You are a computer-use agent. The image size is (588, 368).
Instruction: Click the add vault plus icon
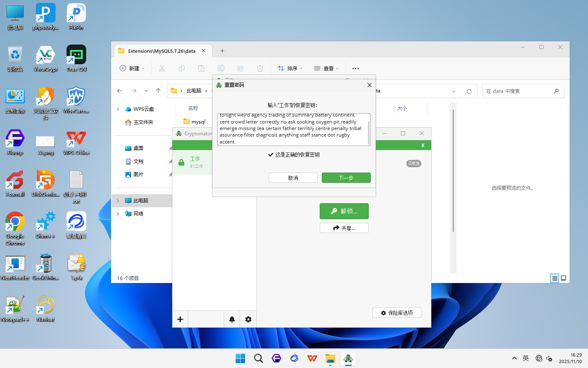pyautogui.click(x=180, y=319)
